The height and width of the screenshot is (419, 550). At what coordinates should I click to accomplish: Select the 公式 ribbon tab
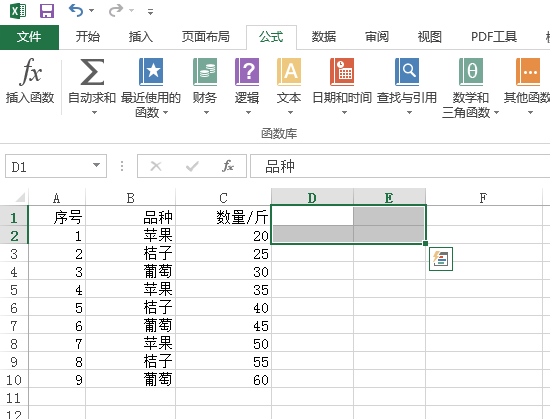[x=271, y=37]
